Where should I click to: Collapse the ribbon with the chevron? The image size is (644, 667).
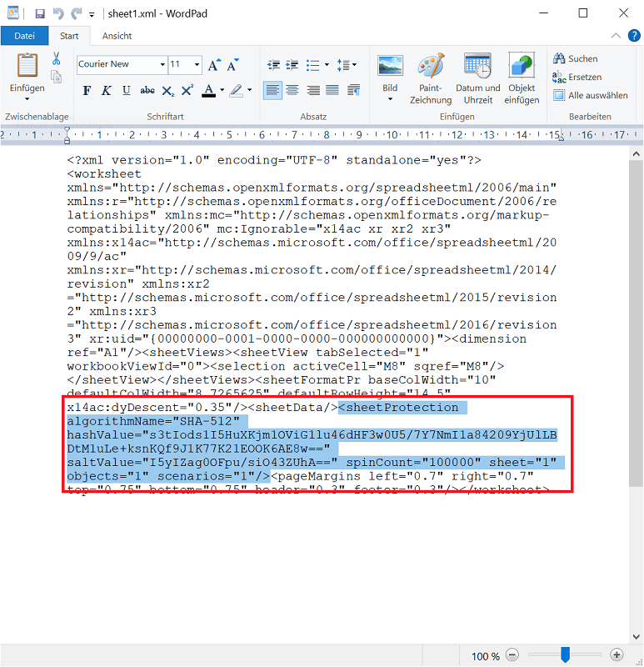[616, 35]
